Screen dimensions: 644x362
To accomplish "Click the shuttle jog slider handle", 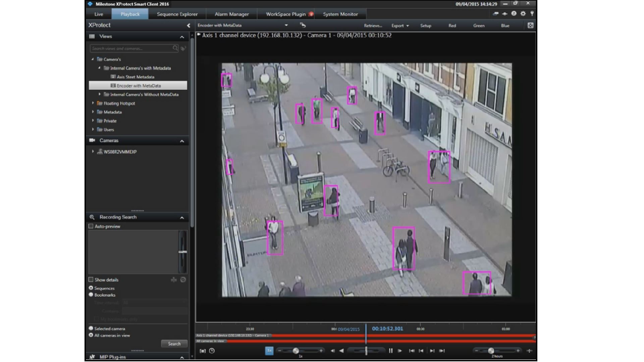I will (x=366, y=351).
